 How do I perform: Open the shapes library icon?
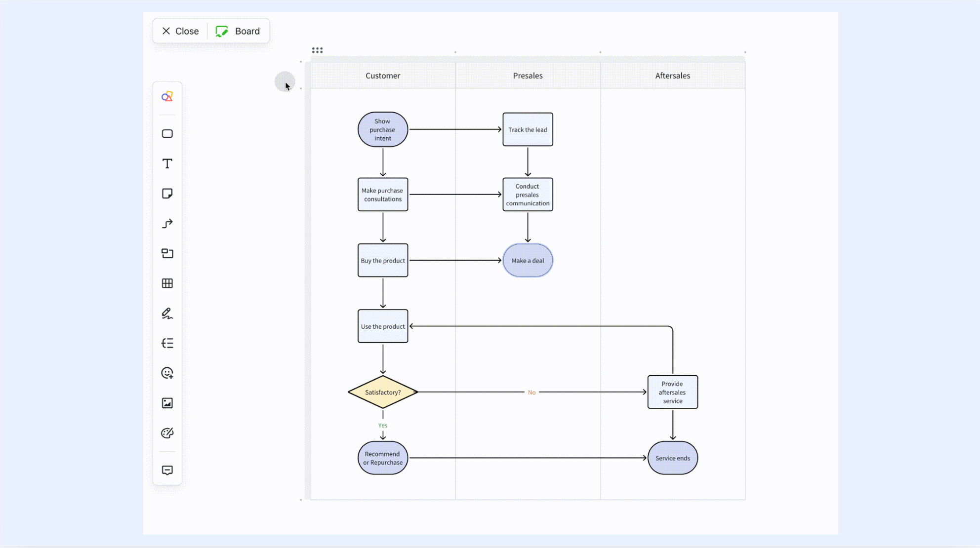click(167, 96)
